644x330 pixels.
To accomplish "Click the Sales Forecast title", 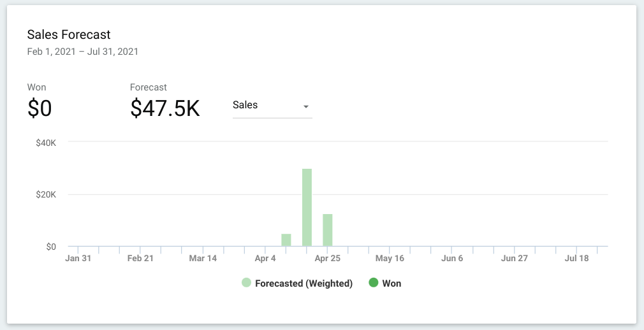I will (69, 34).
